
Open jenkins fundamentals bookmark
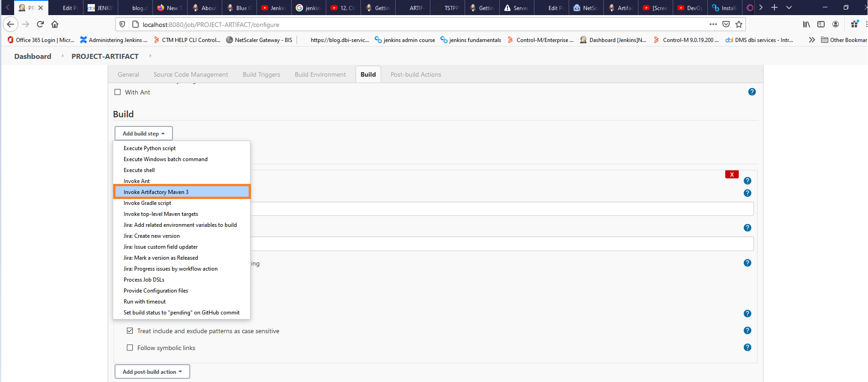[471, 40]
